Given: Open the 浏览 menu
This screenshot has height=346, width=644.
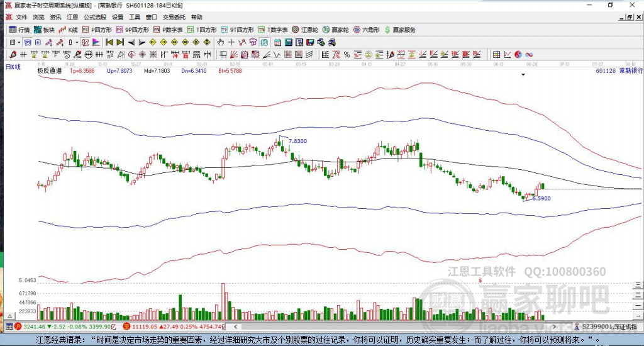Looking at the screenshot, I should (x=38, y=17).
